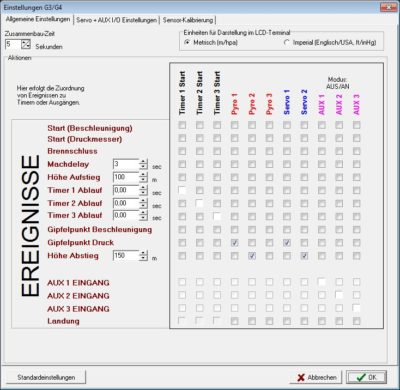
Task: Reset with the Standardeinstellungen button
Action: tap(46, 377)
